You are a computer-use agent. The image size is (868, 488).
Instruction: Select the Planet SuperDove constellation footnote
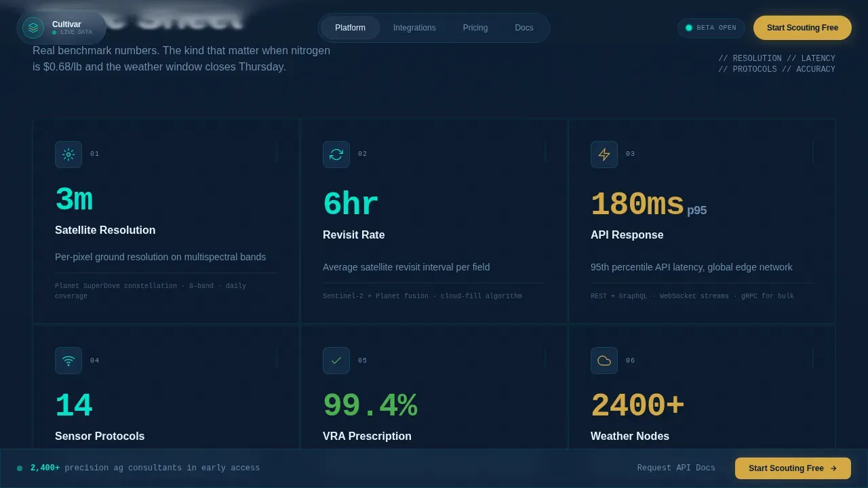tap(151, 291)
